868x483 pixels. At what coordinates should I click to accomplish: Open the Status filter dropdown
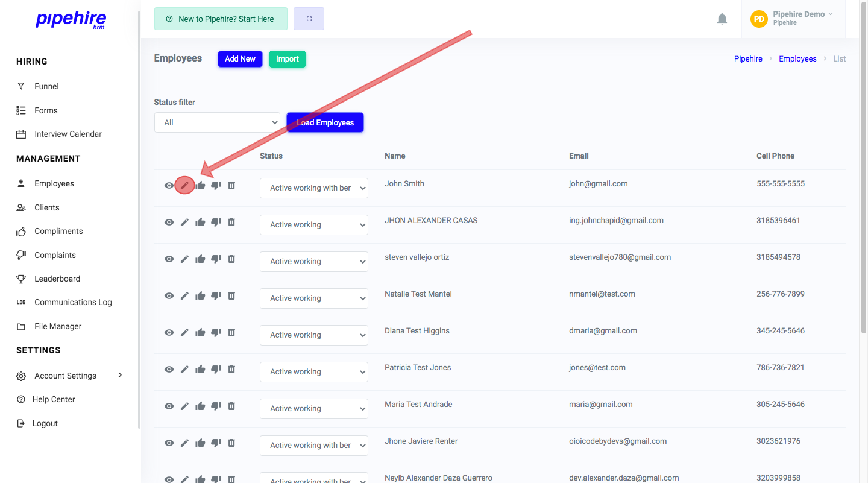[x=217, y=122]
